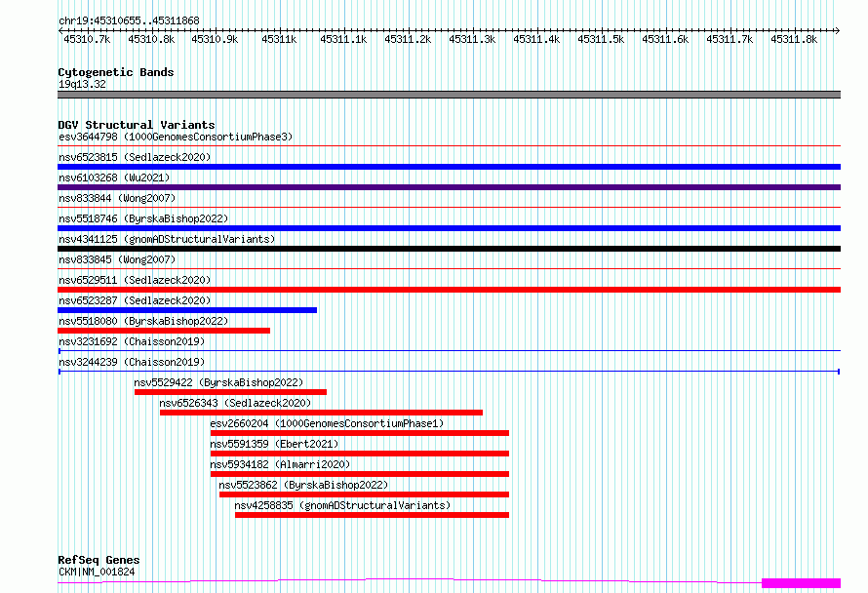Screen dimensions: 868x593
Task: Click variant label nsv6523287 (Sedlazeck2020)
Action: point(135,300)
